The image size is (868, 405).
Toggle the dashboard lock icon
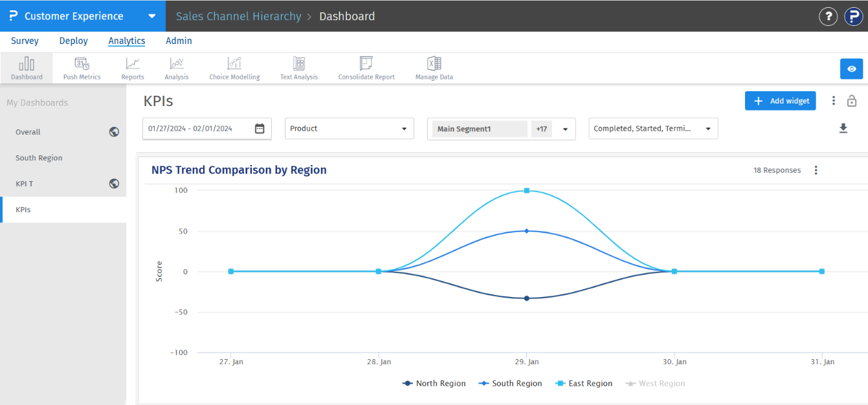tap(852, 101)
